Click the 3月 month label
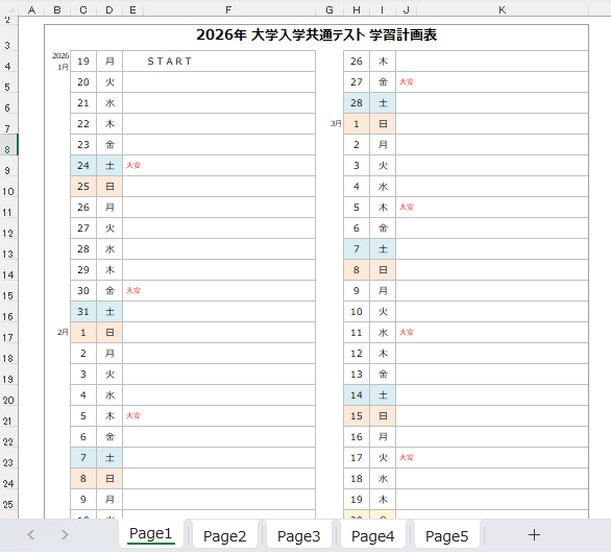This screenshot has width=611, height=553. pyautogui.click(x=336, y=124)
